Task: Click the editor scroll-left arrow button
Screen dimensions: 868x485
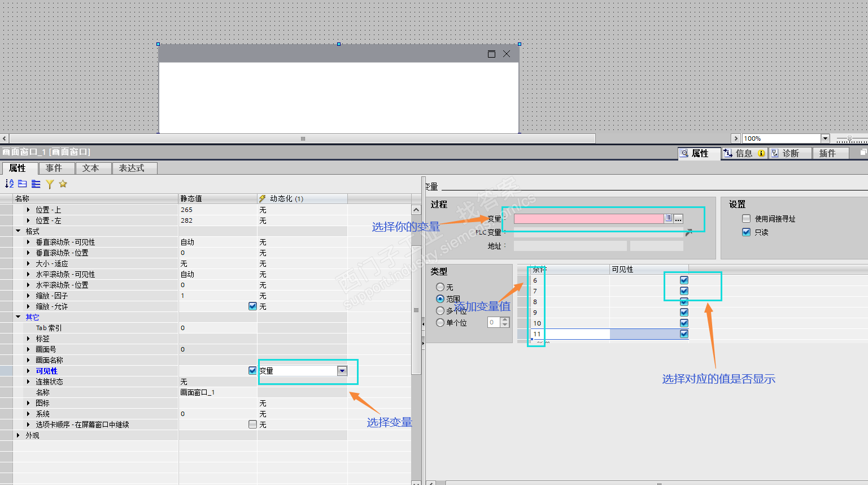Action: pyautogui.click(x=5, y=138)
